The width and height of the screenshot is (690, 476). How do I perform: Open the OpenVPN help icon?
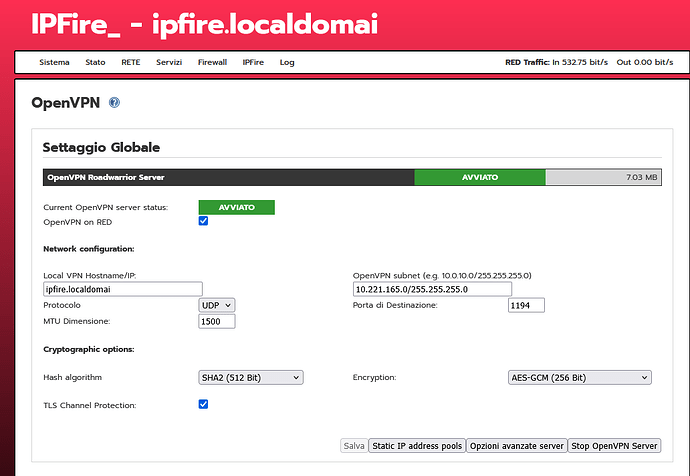pyautogui.click(x=114, y=103)
